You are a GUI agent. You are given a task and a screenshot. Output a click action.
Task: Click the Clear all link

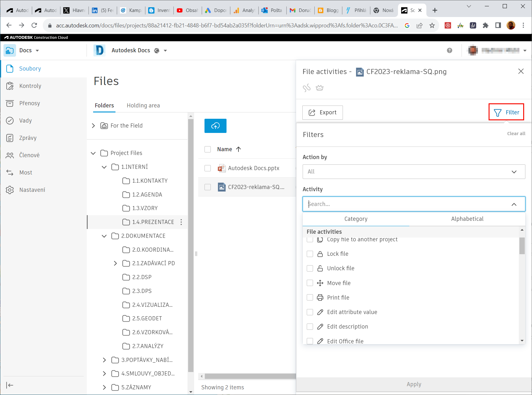click(x=516, y=134)
